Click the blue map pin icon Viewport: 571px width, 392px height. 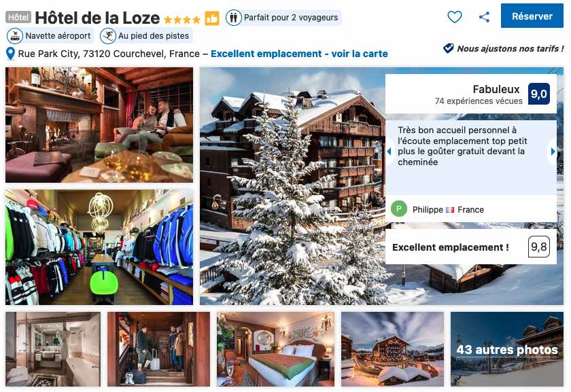tap(11, 54)
